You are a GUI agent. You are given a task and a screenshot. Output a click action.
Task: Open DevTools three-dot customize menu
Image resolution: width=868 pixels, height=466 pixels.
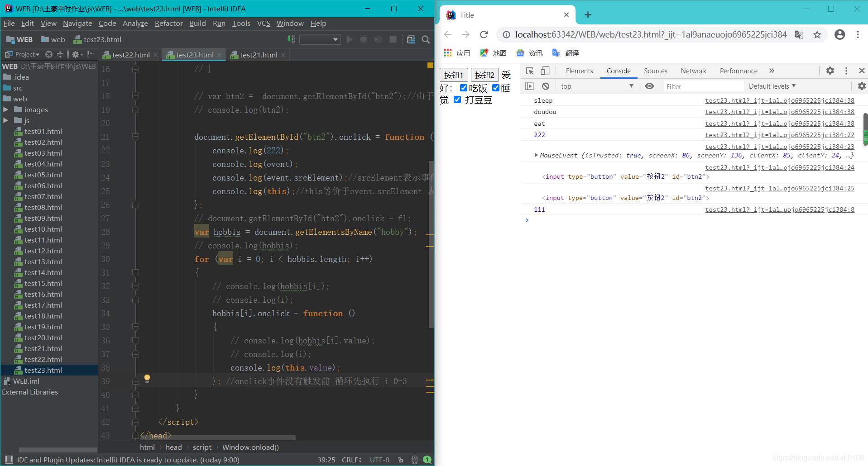(x=846, y=71)
